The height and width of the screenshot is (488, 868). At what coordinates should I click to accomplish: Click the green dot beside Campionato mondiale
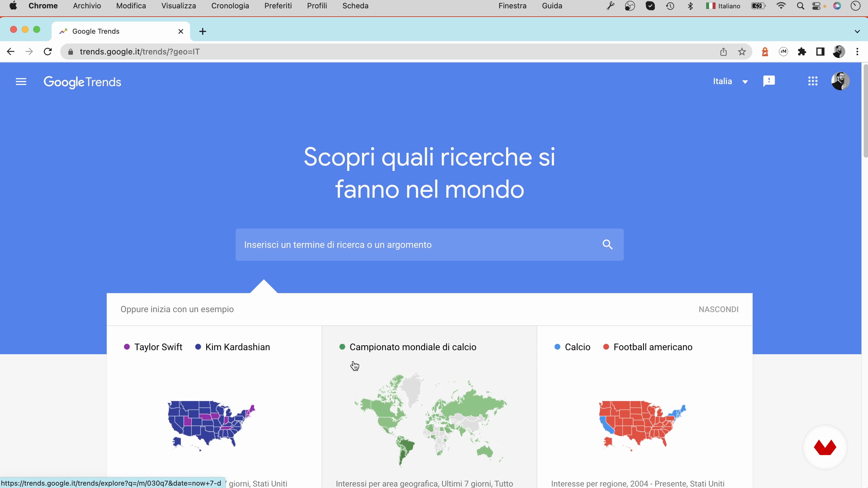(x=342, y=347)
